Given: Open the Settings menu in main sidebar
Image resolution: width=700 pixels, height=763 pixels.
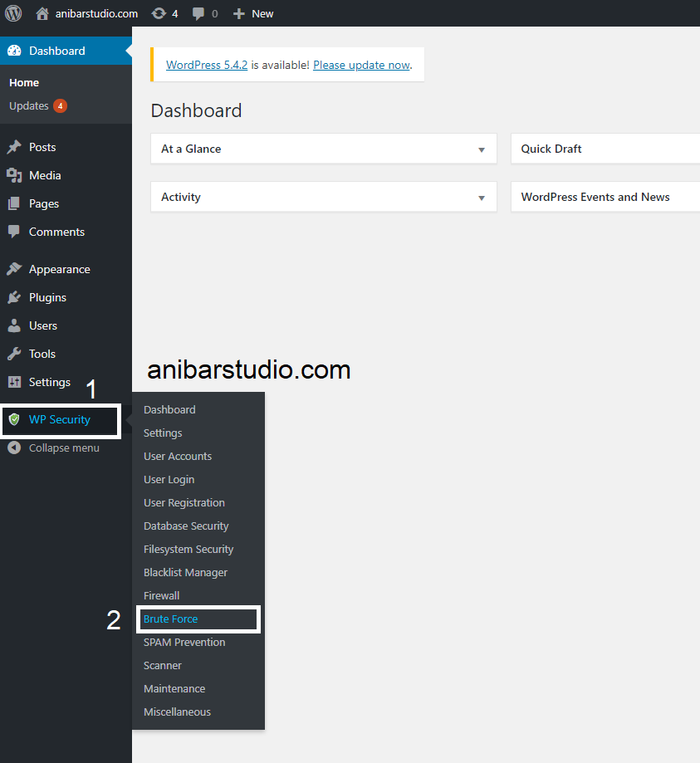Looking at the screenshot, I should [x=49, y=382].
